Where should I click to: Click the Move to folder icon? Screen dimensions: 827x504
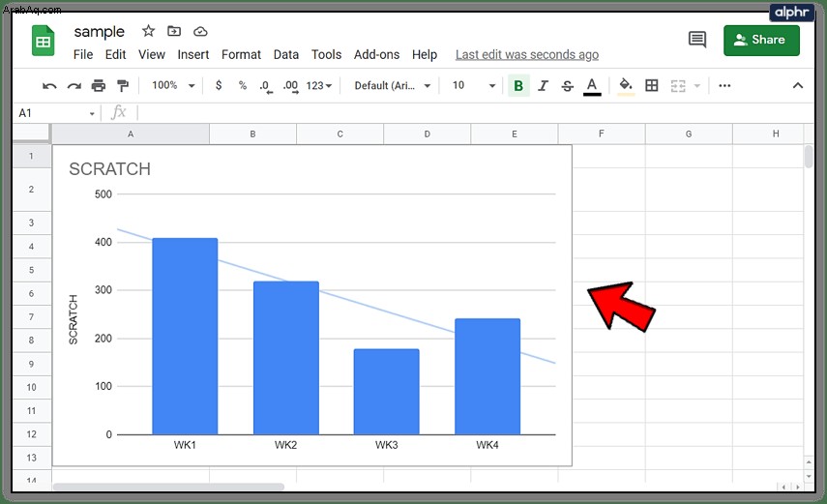[174, 31]
